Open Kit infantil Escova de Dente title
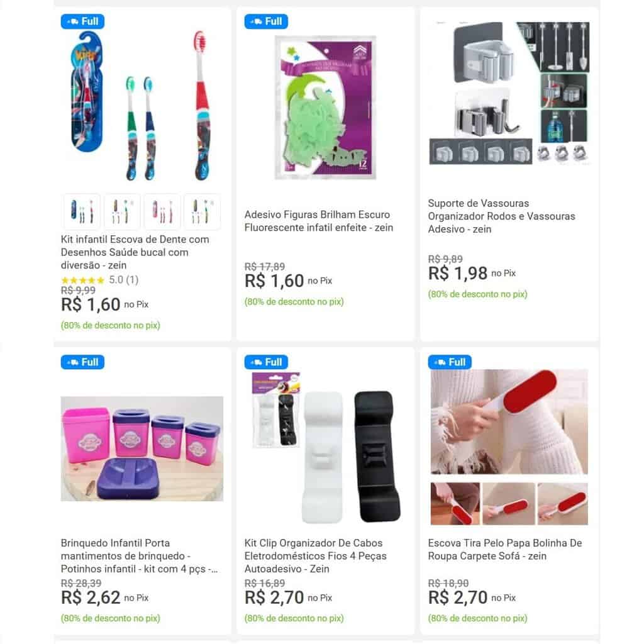Viewport: 644px width, 644px height. tap(135, 252)
